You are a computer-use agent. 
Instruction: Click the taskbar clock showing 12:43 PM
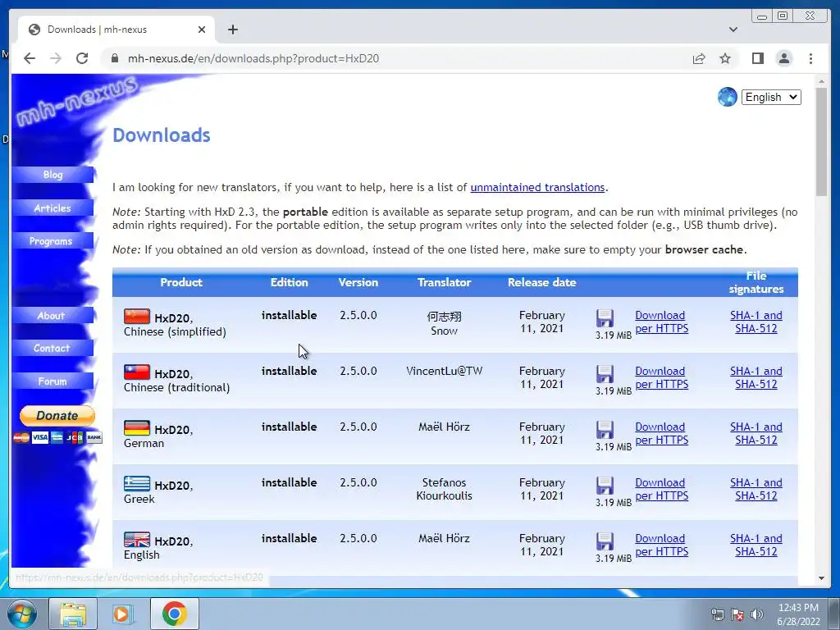[x=798, y=614]
